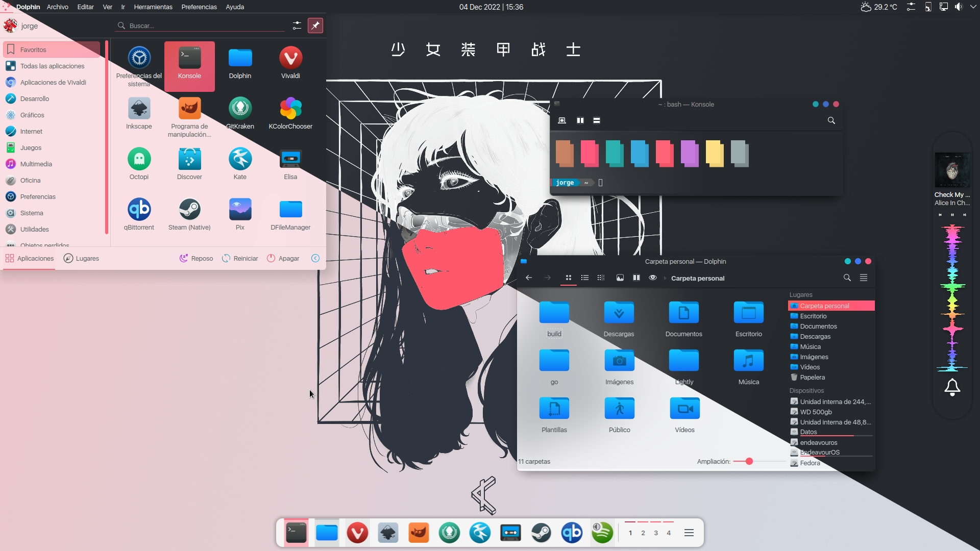
Task: Toggle hidden files with the eye icon
Action: click(653, 278)
